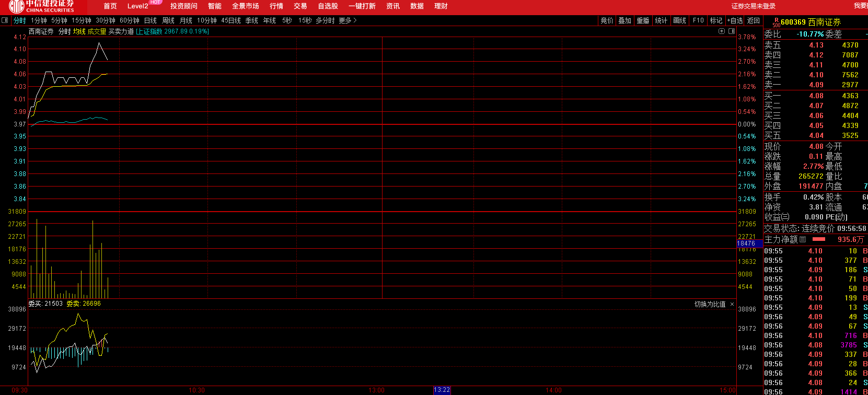The width and height of the screenshot is (868, 395).
Task: Click 切换为比值 in indicator panel
Action: [x=710, y=304]
